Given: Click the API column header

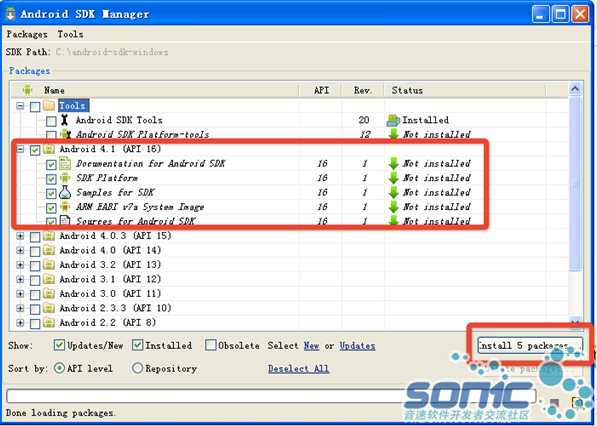Looking at the screenshot, I should tap(321, 90).
